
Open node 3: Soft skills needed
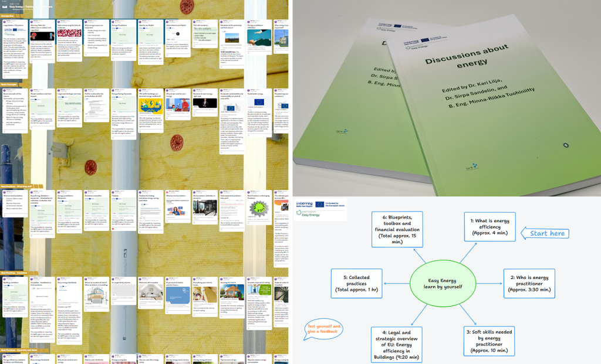[x=489, y=341]
